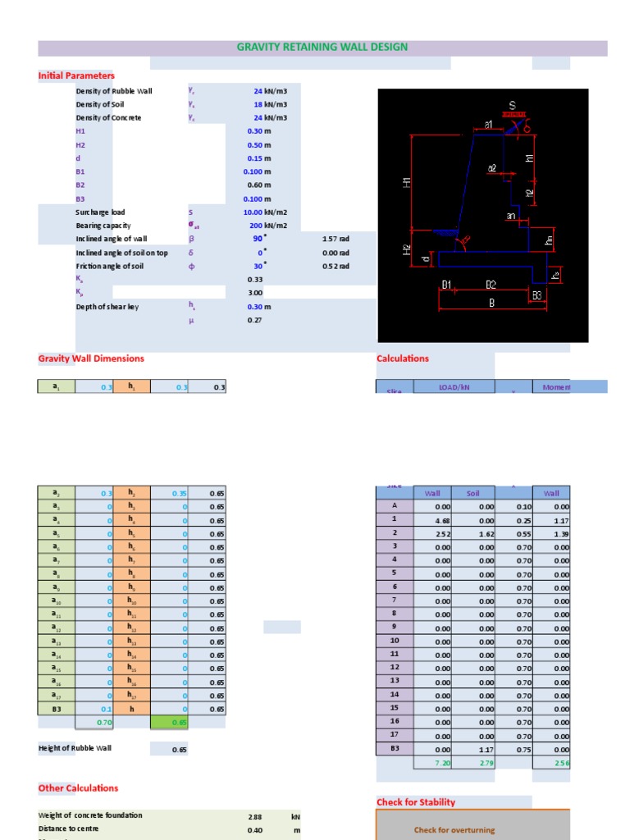
Task: Select the 18 kN/m3 soil density value
Action: point(270,104)
